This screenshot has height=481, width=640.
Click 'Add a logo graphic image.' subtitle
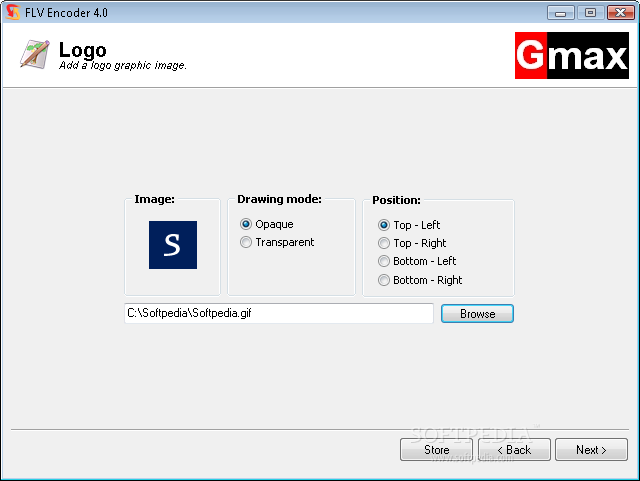tap(123, 65)
